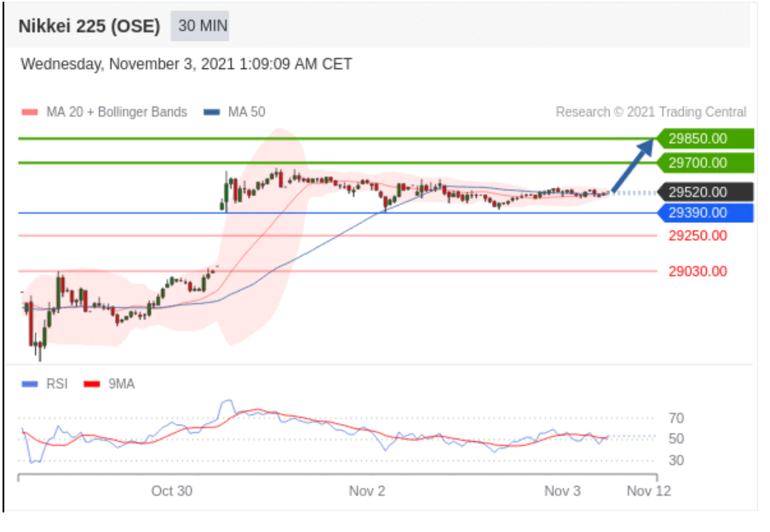Click the 29520.00 current price tag
Screen dimensions: 770x532
705,192
